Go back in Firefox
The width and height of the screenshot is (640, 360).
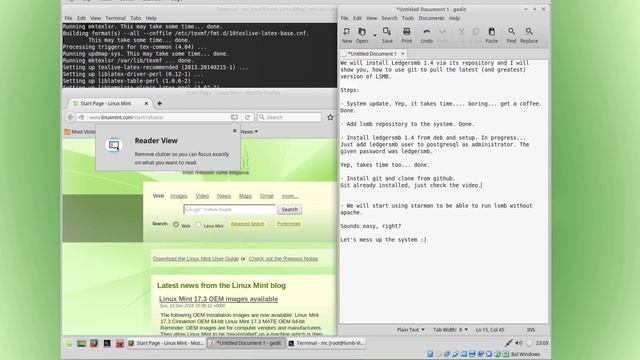[71, 117]
